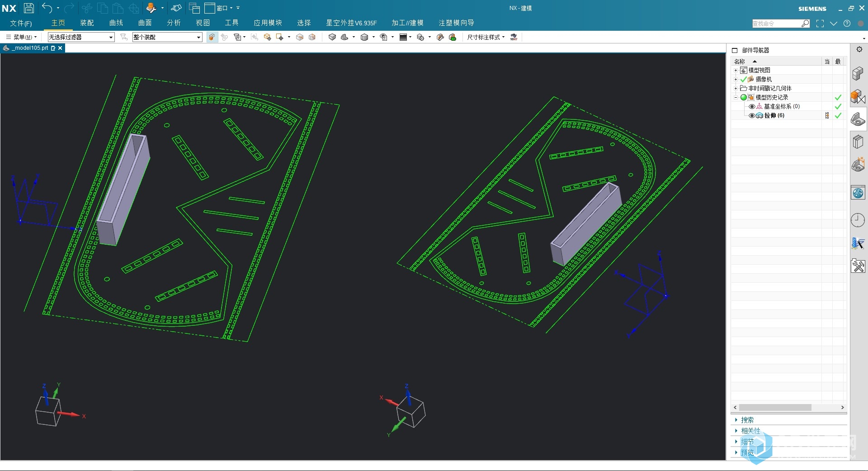Click green check in 最 column for 拉伸 (6)
868x471 pixels.
pyautogui.click(x=838, y=116)
